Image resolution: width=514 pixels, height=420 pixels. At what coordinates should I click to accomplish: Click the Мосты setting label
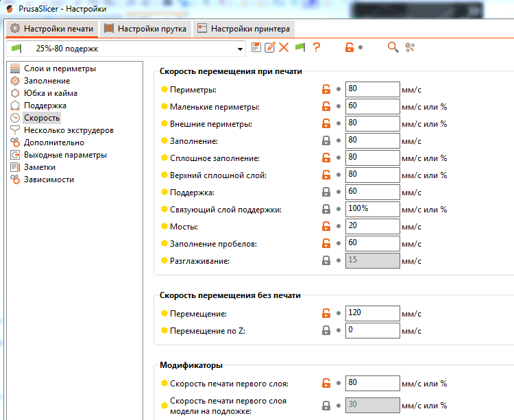(x=184, y=227)
